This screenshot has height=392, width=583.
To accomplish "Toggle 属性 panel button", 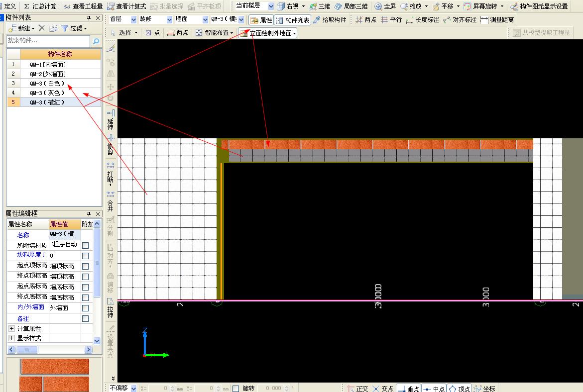I will (261, 20).
